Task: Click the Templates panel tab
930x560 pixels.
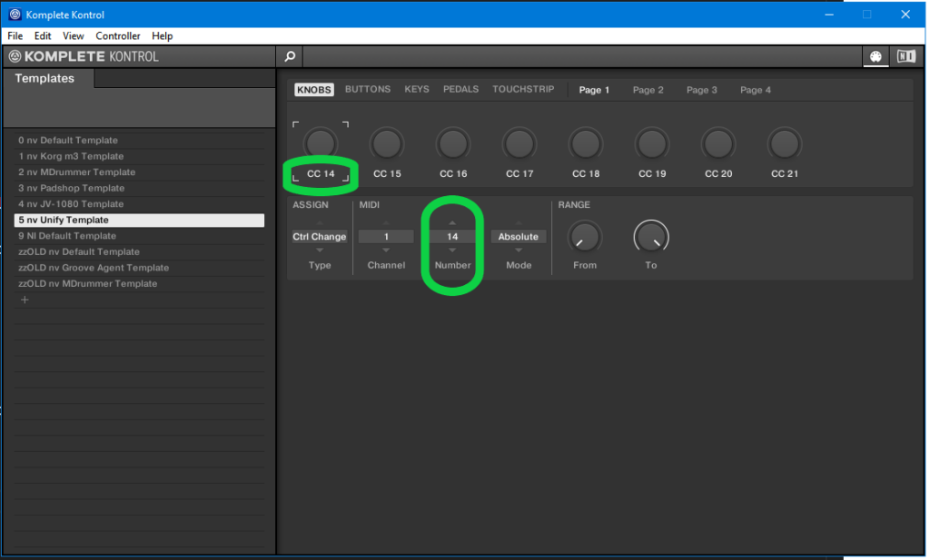Action: pyautogui.click(x=47, y=78)
